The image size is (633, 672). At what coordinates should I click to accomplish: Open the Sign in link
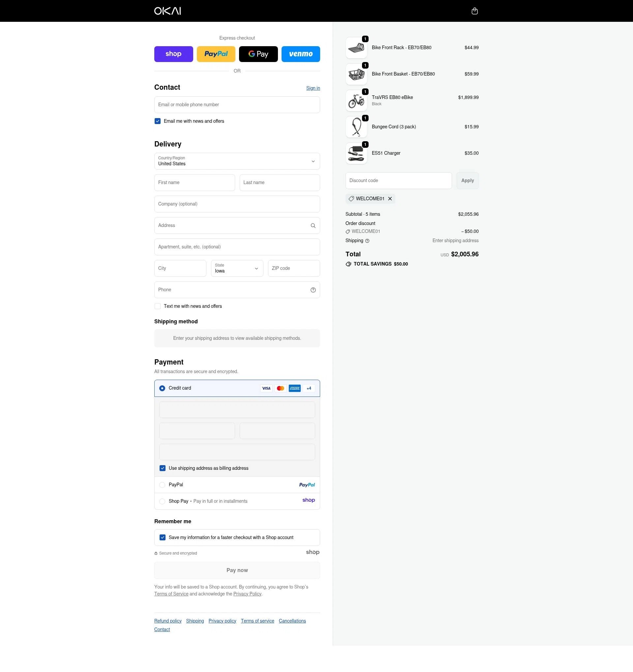(x=313, y=88)
